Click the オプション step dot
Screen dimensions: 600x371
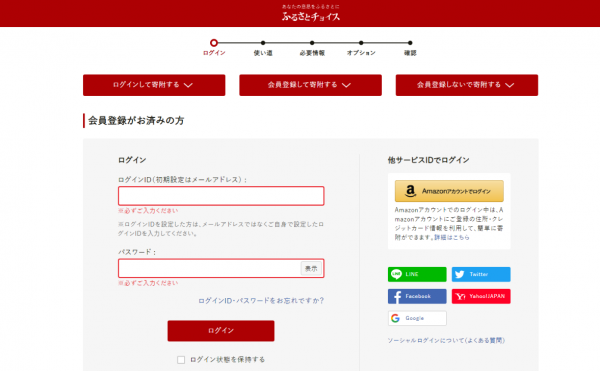point(361,43)
